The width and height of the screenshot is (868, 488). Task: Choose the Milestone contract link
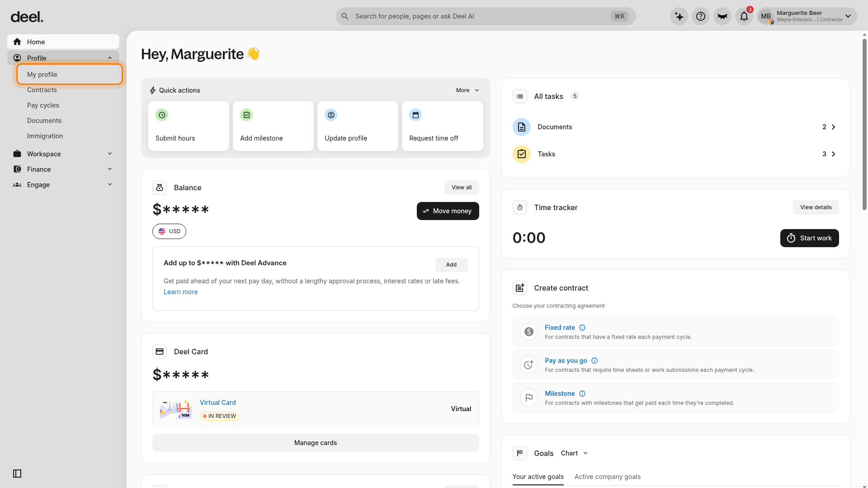pyautogui.click(x=560, y=394)
